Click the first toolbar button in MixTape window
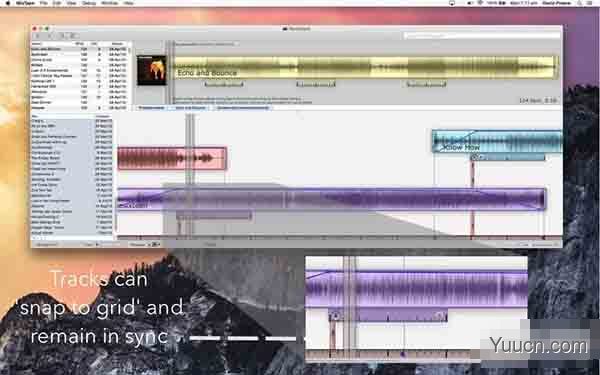The width and height of the screenshot is (600, 375). 38,36
